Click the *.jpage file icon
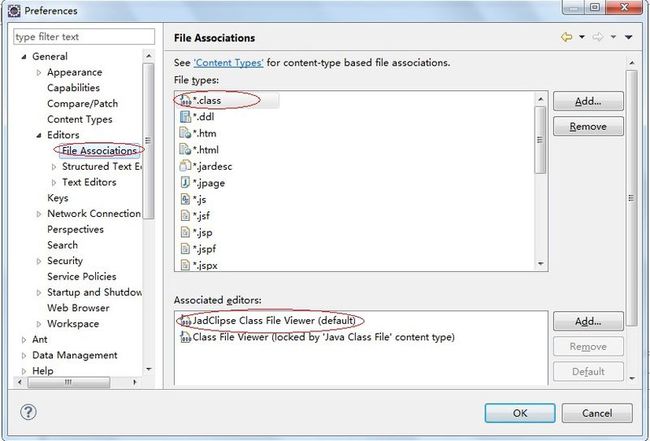650x441 pixels. 185,183
